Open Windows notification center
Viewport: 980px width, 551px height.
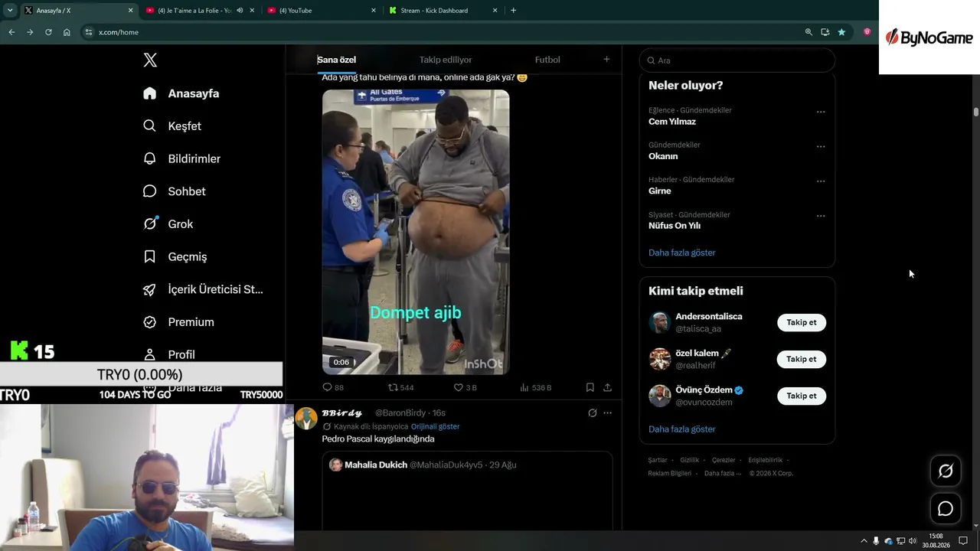click(x=963, y=541)
